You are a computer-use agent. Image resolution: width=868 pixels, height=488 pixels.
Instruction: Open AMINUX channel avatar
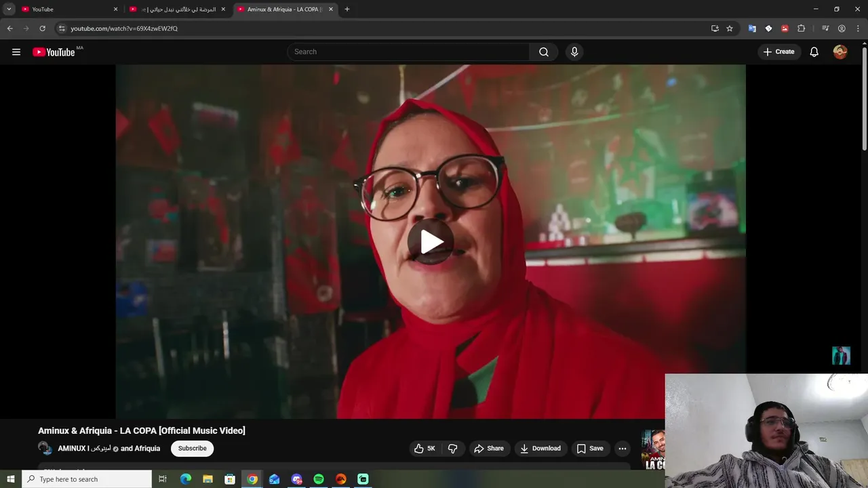pos(45,449)
